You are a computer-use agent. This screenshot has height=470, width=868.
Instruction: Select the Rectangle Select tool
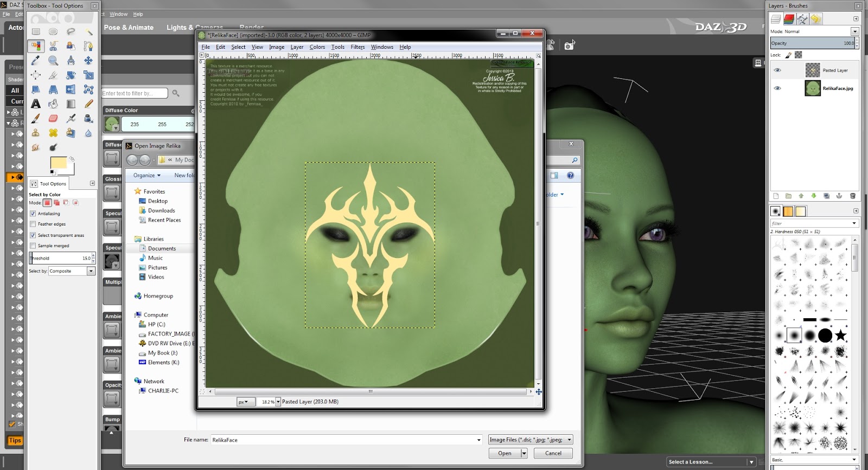36,31
